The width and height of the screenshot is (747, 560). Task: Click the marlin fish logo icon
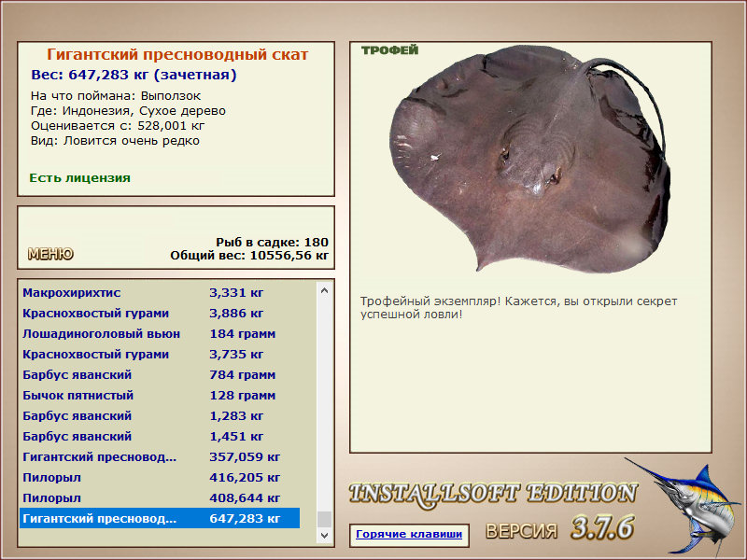(x=684, y=506)
